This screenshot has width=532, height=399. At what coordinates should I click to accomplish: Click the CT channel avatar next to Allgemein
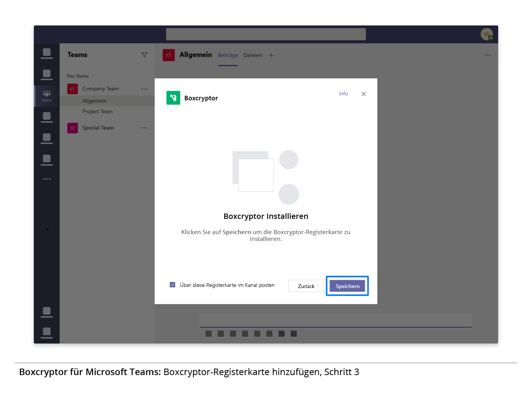[x=169, y=55]
